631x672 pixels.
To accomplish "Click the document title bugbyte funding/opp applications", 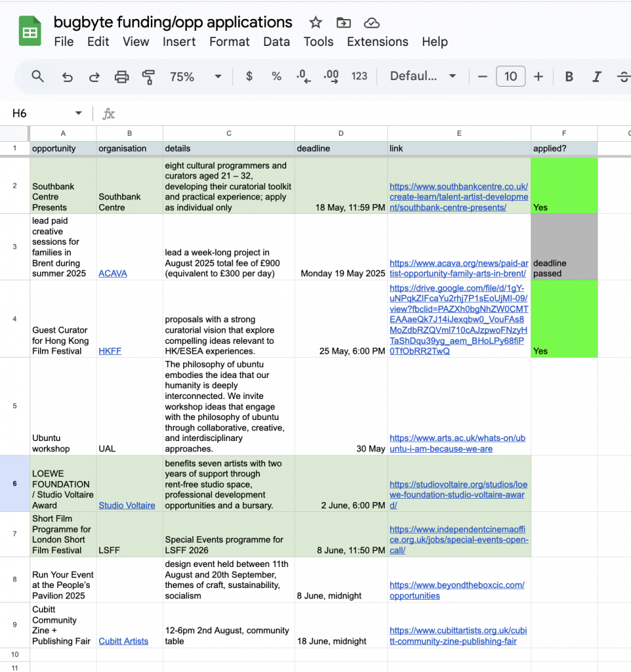I will tap(173, 22).
